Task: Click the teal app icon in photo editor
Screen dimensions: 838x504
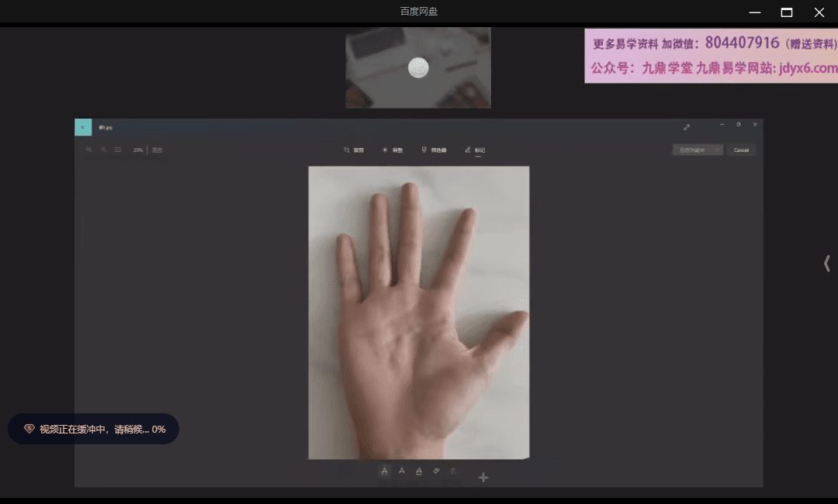Action: click(83, 127)
